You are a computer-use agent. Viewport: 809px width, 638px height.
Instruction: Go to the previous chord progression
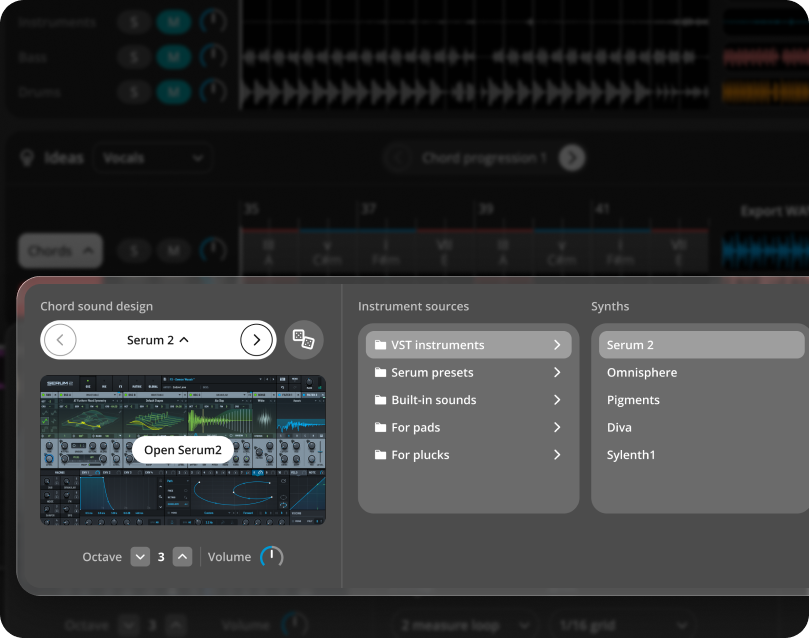coord(398,158)
